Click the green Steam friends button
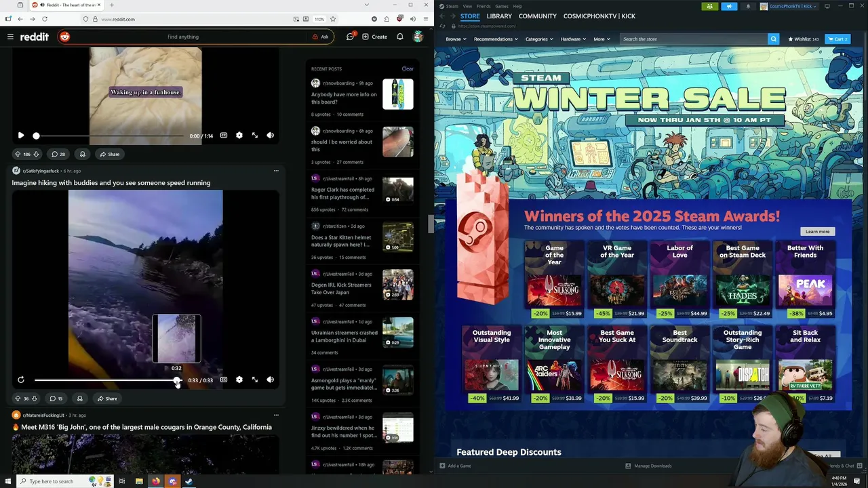Viewport: 868px width, 488px height. tap(710, 6)
